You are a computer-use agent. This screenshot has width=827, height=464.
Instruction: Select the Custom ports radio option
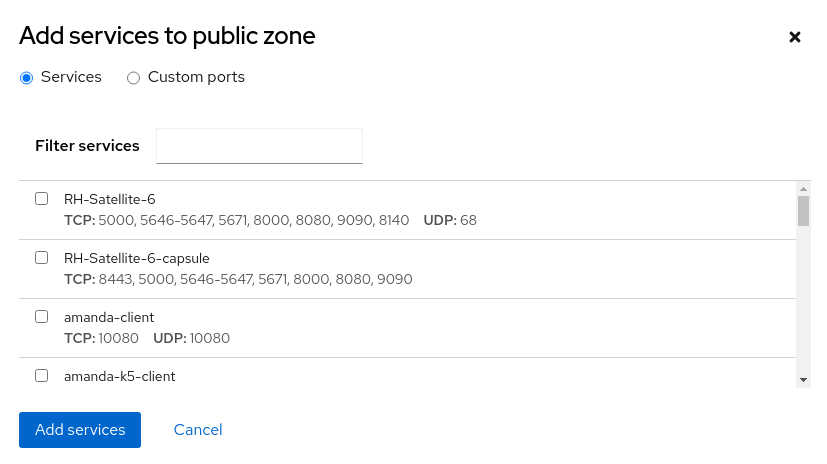tap(134, 78)
